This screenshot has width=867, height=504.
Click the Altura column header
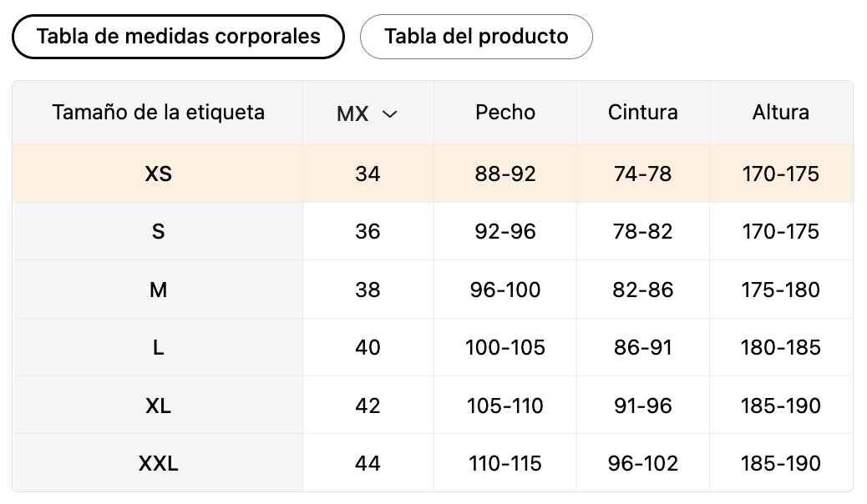tap(781, 112)
